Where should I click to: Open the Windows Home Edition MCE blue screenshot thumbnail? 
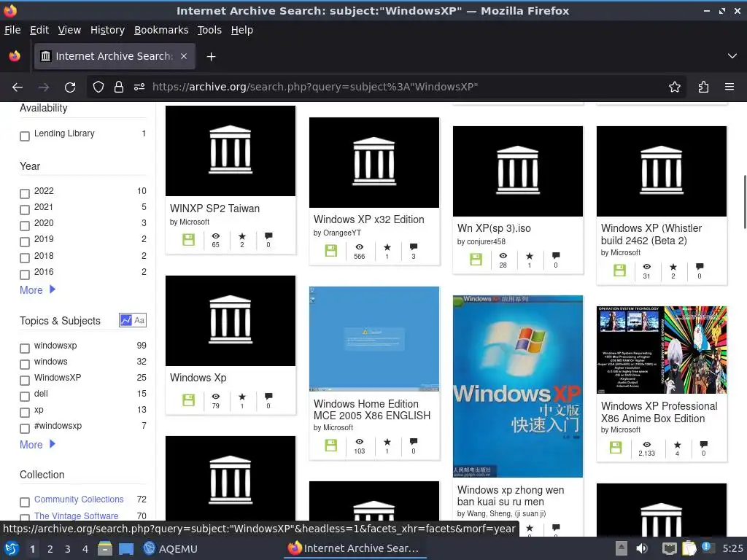374,338
